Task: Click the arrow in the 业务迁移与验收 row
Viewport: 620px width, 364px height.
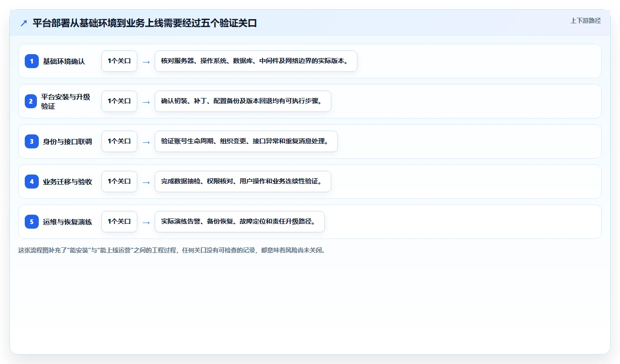Action: tap(146, 182)
